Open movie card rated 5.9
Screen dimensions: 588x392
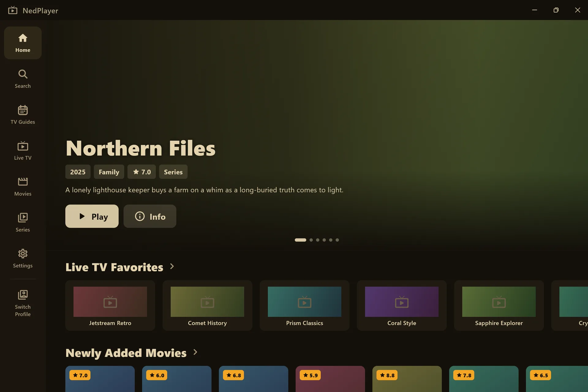[330, 379]
